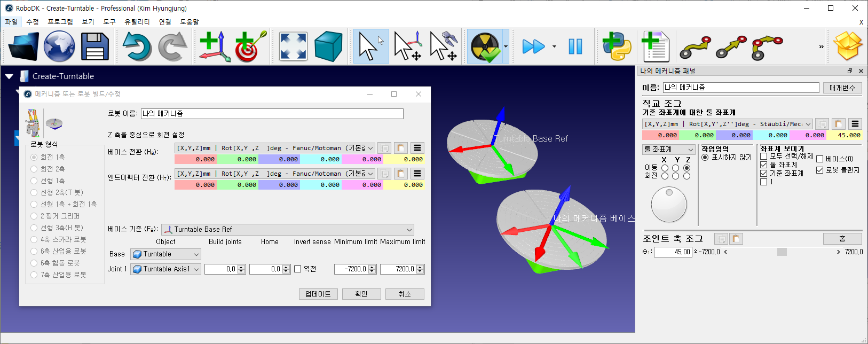Open end effector transform H_T options menu
This screenshot has width=868, height=344.
click(x=417, y=174)
